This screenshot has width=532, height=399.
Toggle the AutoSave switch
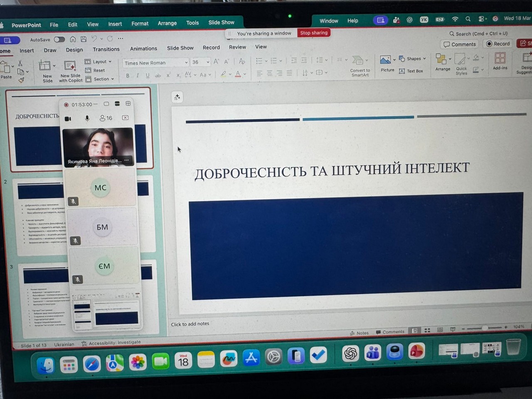point(59,39)
